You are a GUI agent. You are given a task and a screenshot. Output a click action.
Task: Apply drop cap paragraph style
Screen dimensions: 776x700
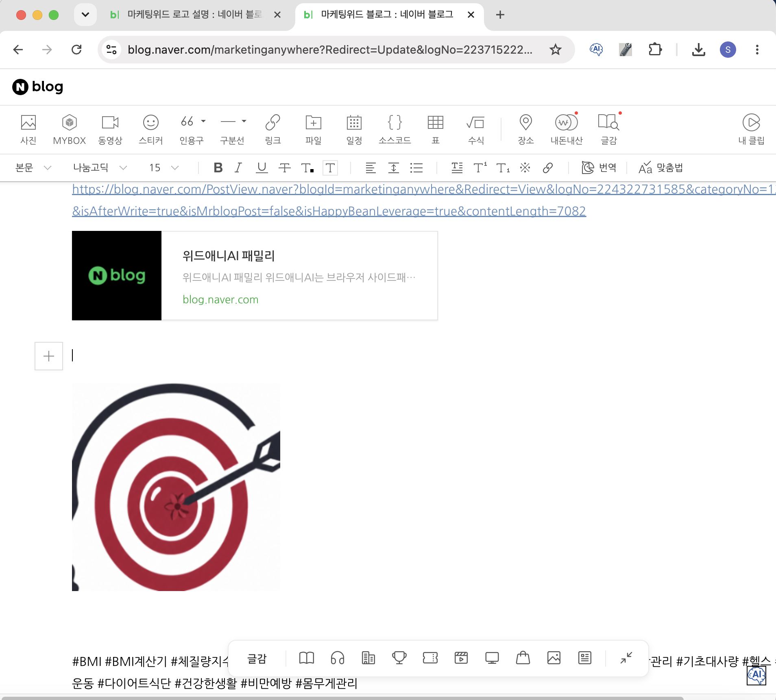pyautogui.click(x=457, y=167)
